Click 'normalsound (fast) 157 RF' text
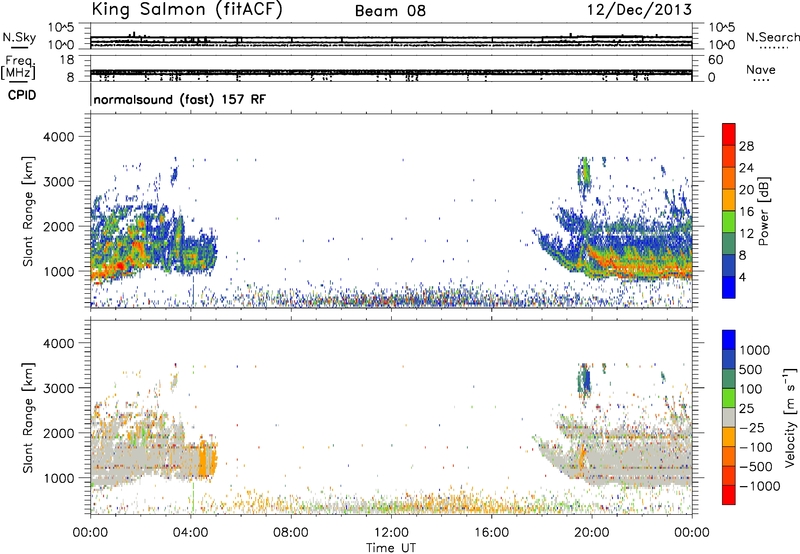The width and height of the screenshot is (800, 554). pos(180,99)
